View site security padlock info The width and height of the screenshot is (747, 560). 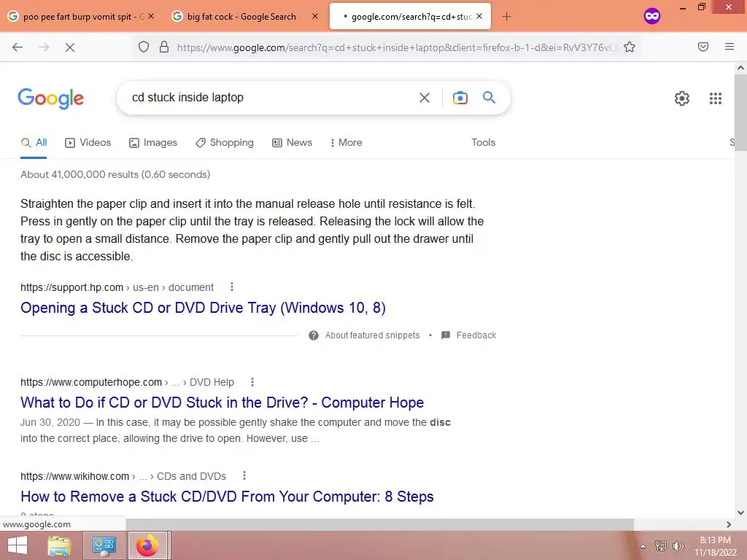point(164,47)
